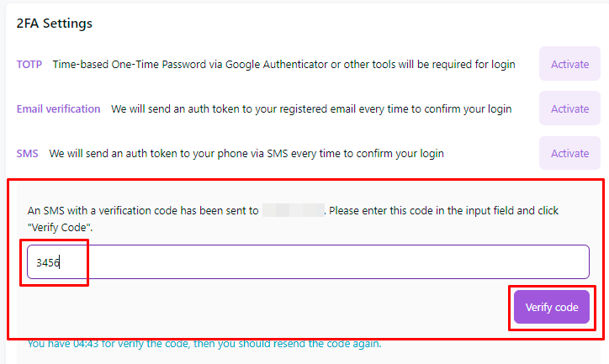Click the TOTP description about Google Authenticator
The image size is (609, 364).
tap(283, 64)
